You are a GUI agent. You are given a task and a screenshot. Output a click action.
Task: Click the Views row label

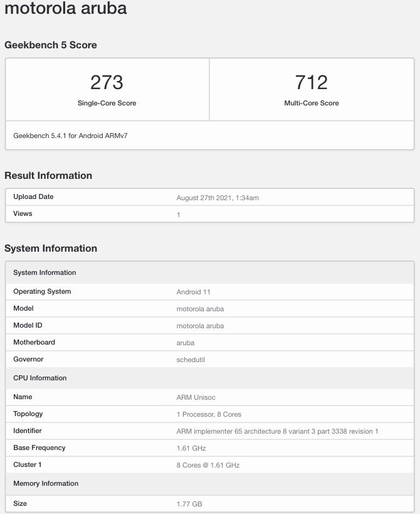(23, 214)
